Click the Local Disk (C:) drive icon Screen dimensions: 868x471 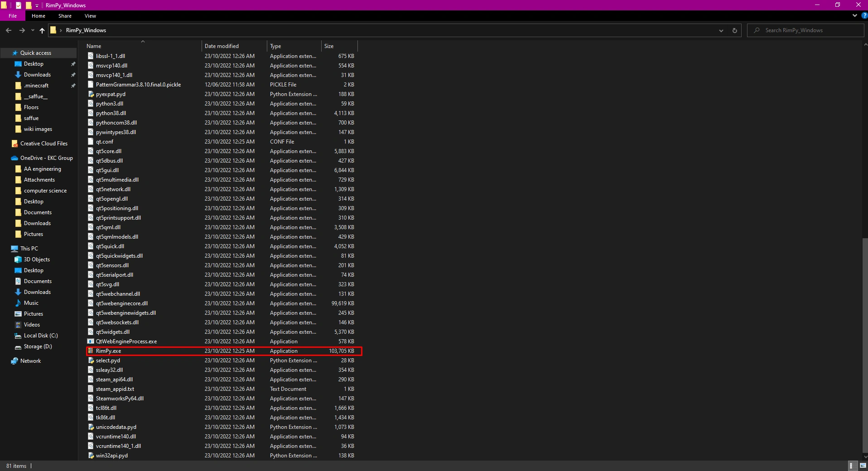point(18,336)
